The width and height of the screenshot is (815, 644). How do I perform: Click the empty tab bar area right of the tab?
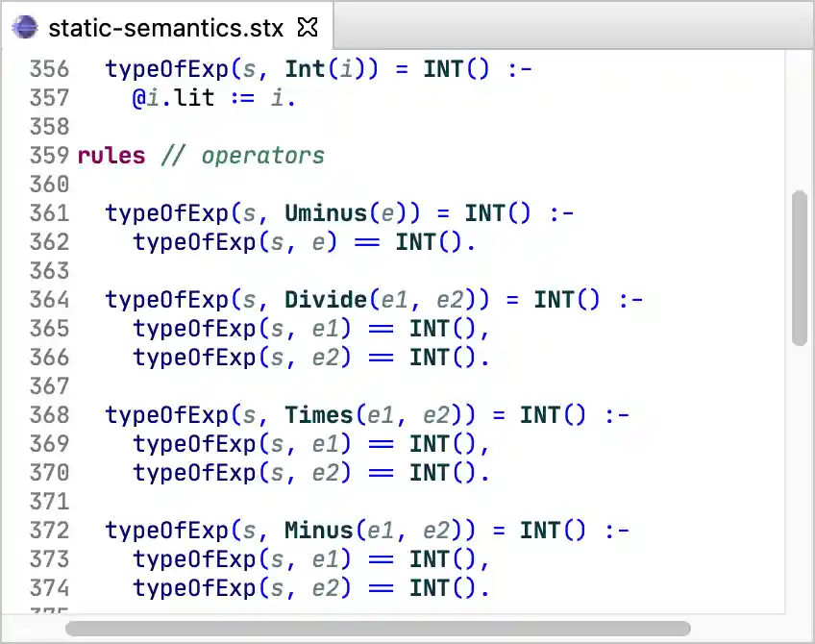(x=577, y=27)
